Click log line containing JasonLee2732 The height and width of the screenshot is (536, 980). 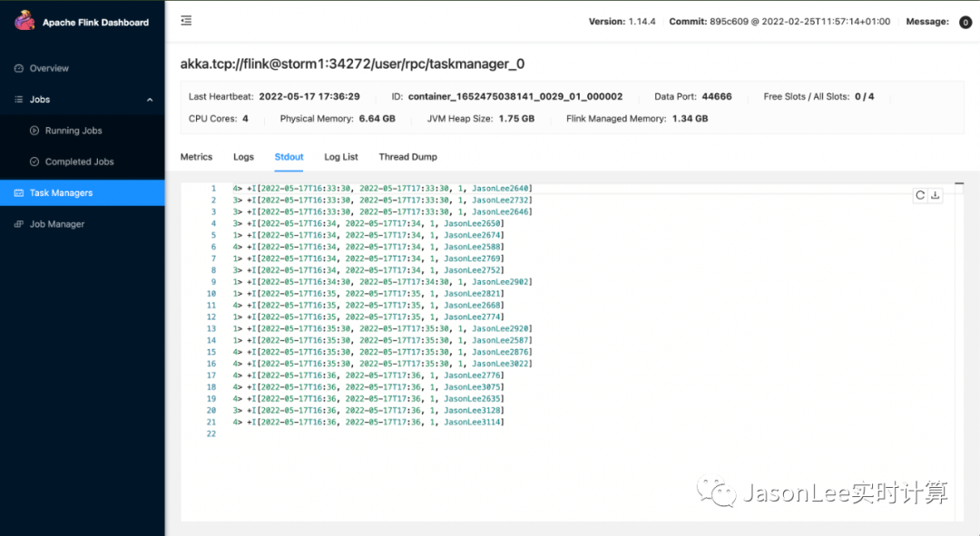pos(383,200)
